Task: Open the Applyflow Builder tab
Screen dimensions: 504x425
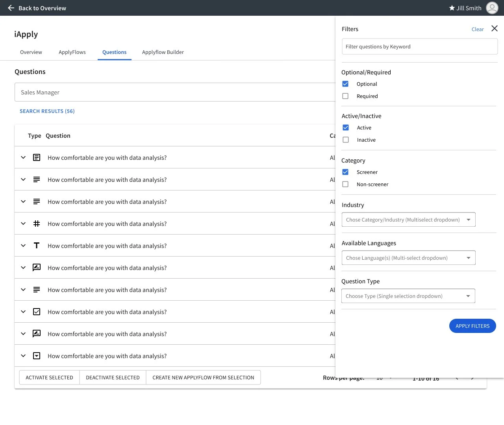Action: coord(163,52)
